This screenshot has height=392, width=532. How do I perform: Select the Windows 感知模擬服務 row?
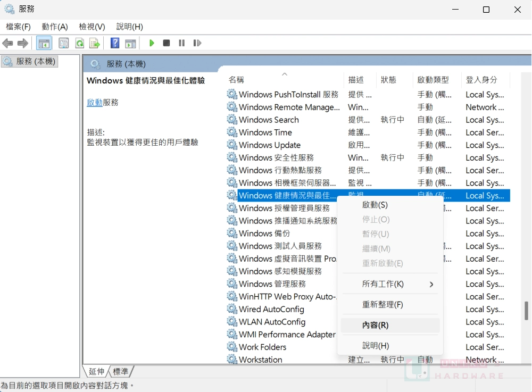pyautogui.click(x=281, y=271)
